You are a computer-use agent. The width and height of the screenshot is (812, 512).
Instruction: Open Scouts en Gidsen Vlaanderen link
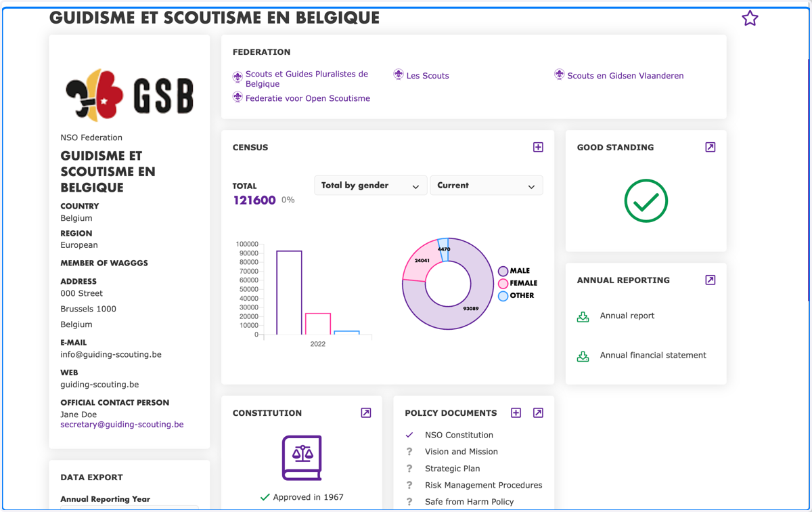pyautogui.click(x=625, y=76)
